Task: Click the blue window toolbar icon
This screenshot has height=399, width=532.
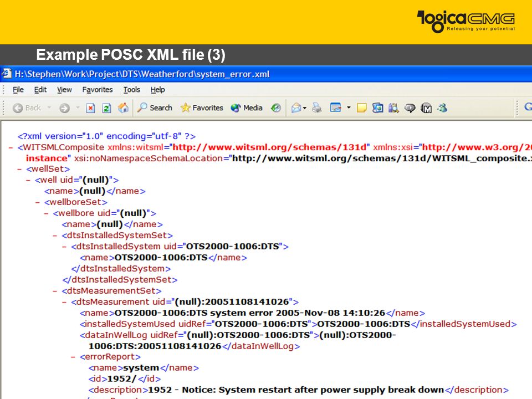Action: coord(377,108)
